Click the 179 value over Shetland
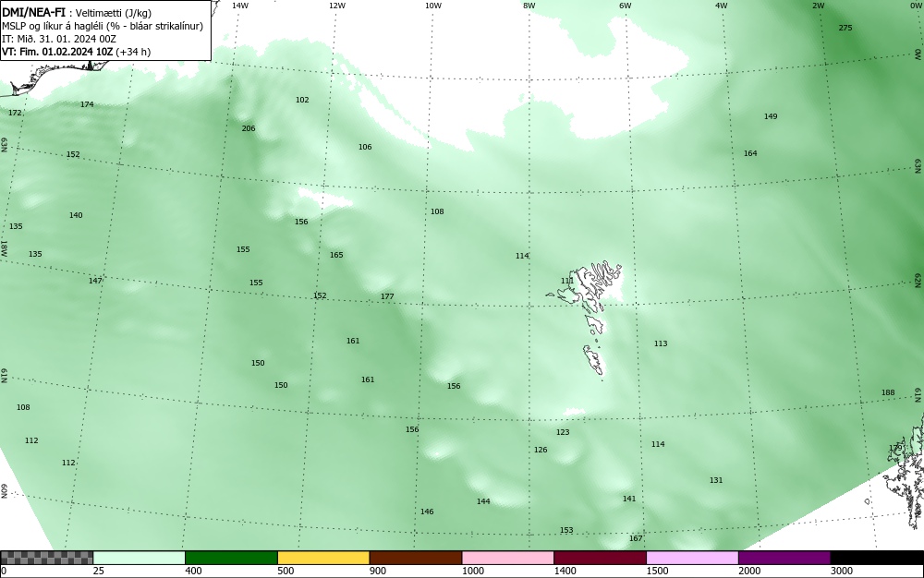The width and height of the screenshot is (924, 578). pyautogui.click(x=895, y=449)
